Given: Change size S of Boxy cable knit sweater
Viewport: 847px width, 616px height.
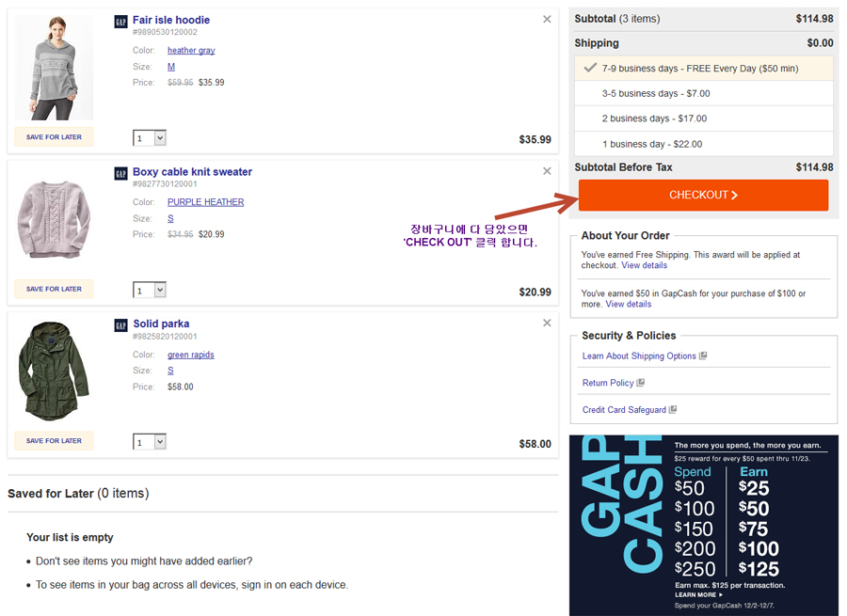Looking at the screenshot, I should click(x=170, y=218).
